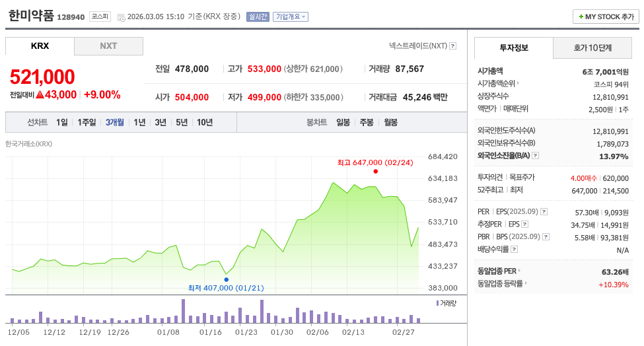
Task: Select 3년 line chart range
Action: point(161,122)
